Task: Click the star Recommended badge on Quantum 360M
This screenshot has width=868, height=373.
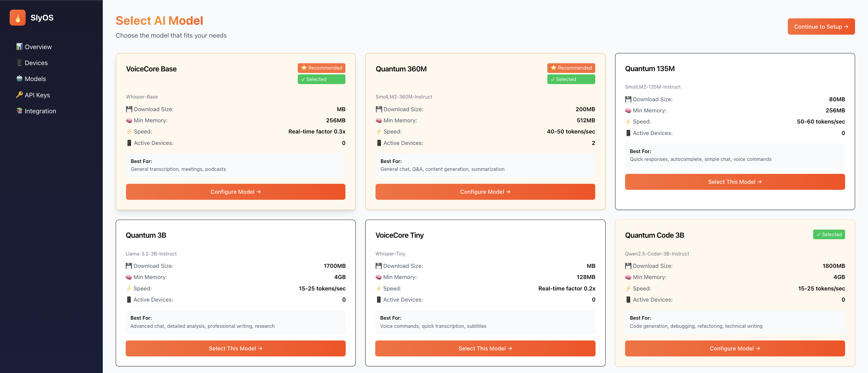Action: point(571,68)
